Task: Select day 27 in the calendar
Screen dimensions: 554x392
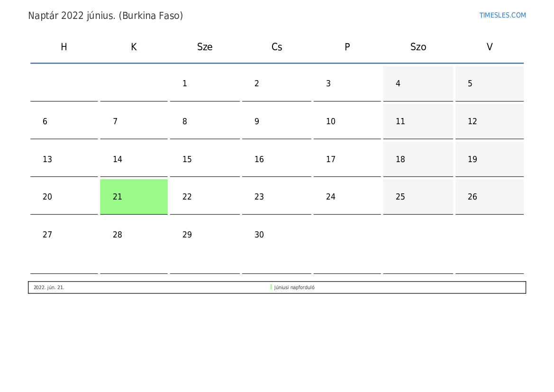Action: click(47, 235)
